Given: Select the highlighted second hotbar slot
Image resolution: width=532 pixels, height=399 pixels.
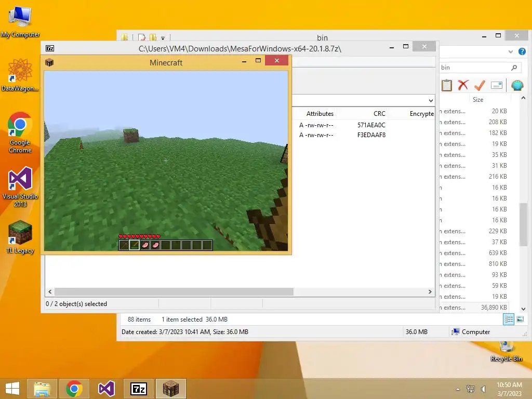Looking at the screenshot, I should coord(135,245).
